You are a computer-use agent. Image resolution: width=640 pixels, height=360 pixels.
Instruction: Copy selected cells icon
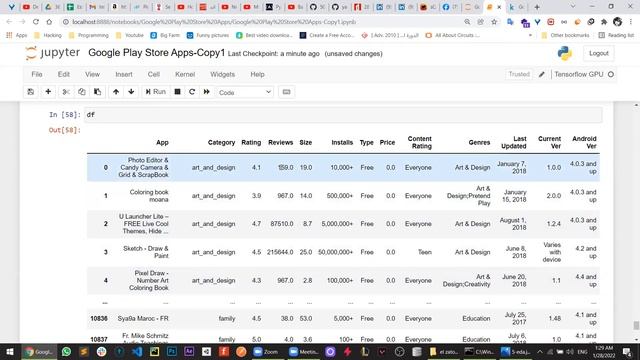[82, 92]
